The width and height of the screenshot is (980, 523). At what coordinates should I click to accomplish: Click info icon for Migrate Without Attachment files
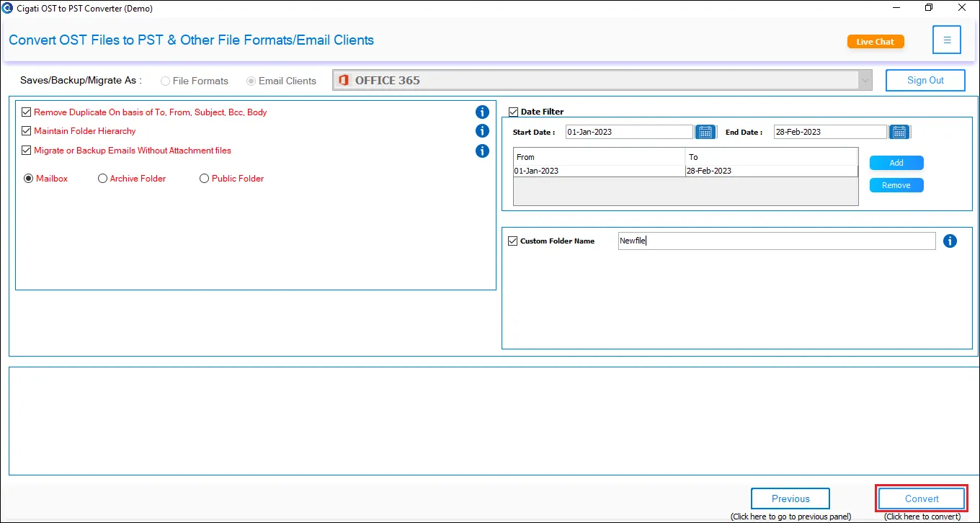pyautogui.click(x=483, y=151)
